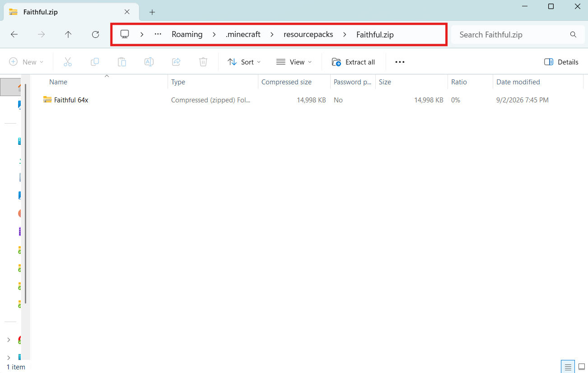Click the PC monitor icon in address bar
The height and width of the screenshot is (373, 588).
point(125,34)
